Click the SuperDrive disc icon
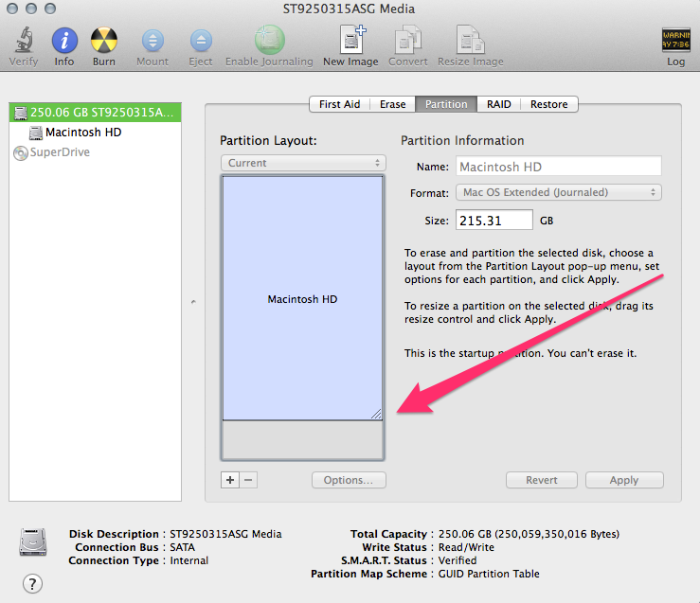Image resolution: width=700 pixels, height=603 pixels. click(21, 153)
